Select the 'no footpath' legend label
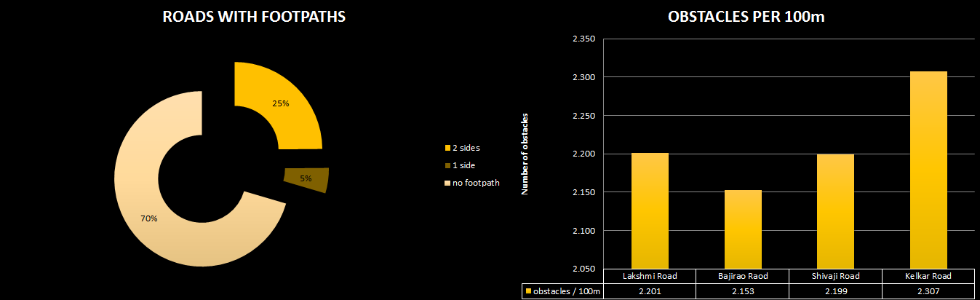Screen dimensions: 980x300 pos(476,183)
